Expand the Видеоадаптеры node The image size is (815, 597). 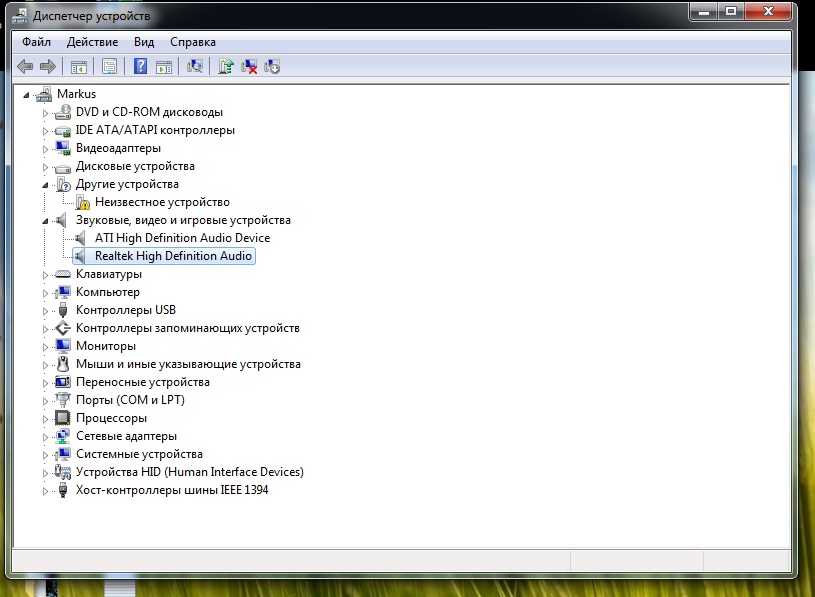(x=45, y=148)
